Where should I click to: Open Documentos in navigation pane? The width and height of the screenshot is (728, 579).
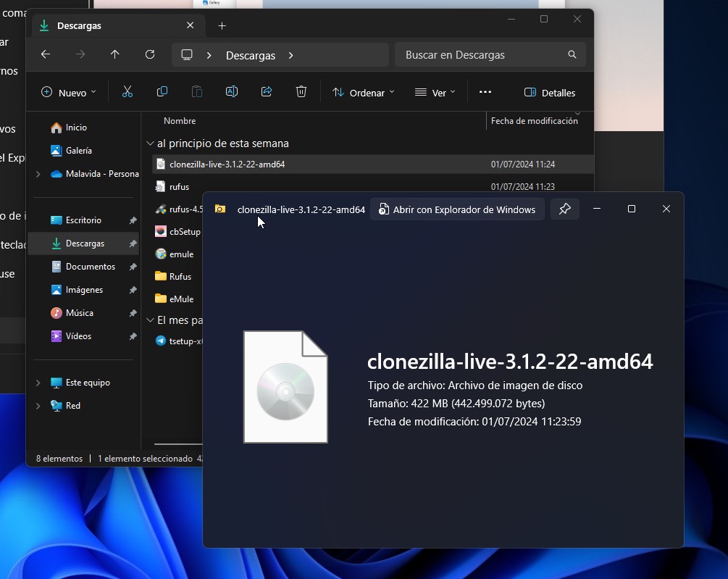point(84,267)
